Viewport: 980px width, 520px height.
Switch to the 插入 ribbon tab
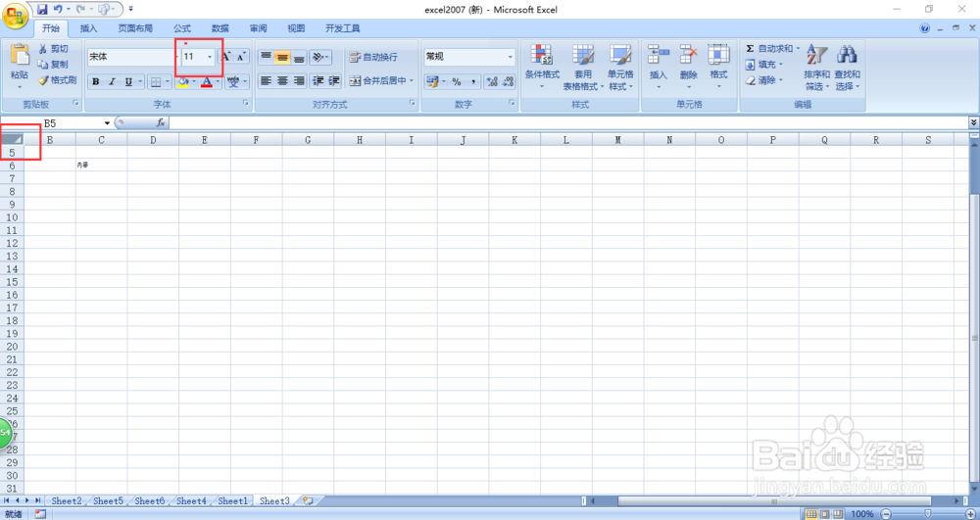89,28
